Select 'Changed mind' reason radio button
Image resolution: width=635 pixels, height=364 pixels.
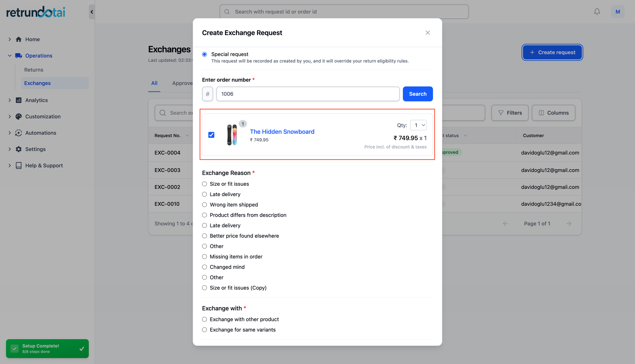tap(204, 267)
